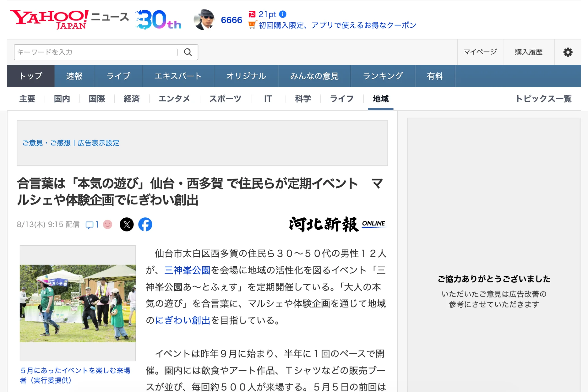
Task: Click the user profile avatar
Action: click(x=204, y=20)
